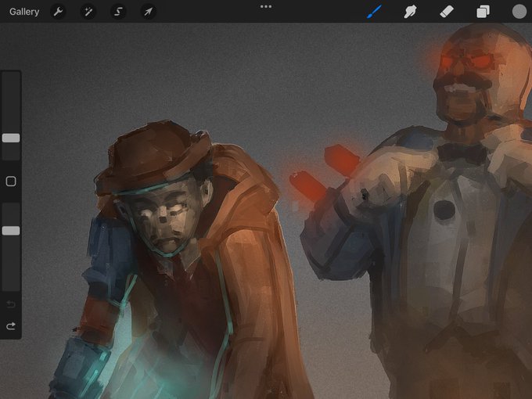Tap the three-dot menu at top center
The image size is (532, 399).
click(266, 6)
